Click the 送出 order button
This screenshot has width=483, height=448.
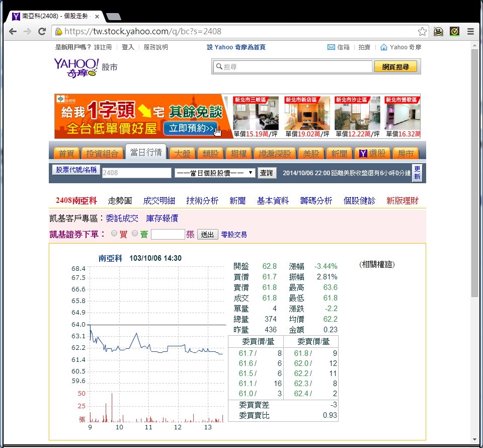207,235
